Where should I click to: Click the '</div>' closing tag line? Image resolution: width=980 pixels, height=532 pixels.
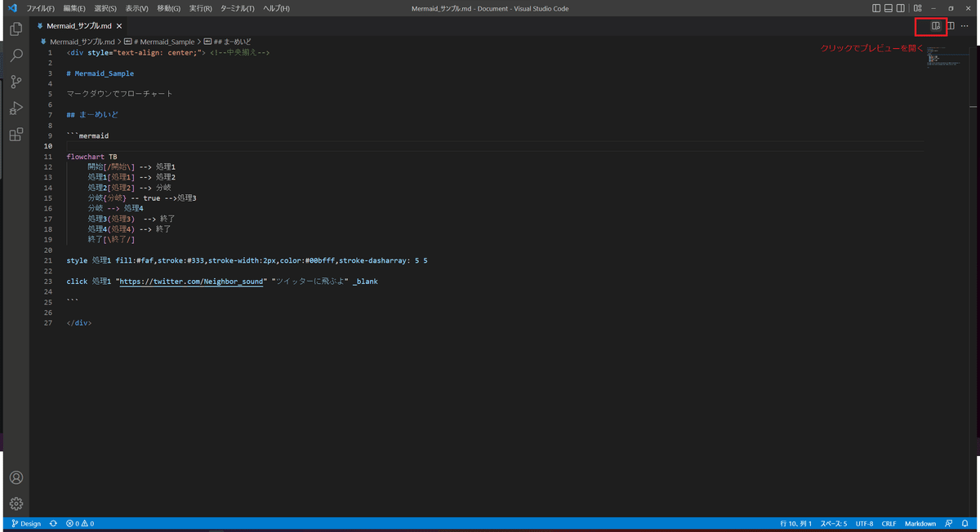coord(79,323)
